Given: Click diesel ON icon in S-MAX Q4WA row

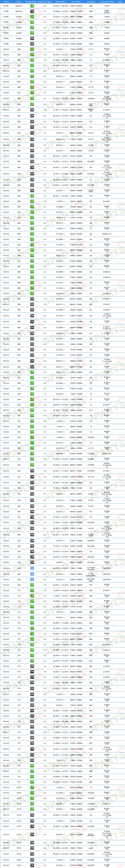Looking at the screenshot, I should tap(32, 38).
